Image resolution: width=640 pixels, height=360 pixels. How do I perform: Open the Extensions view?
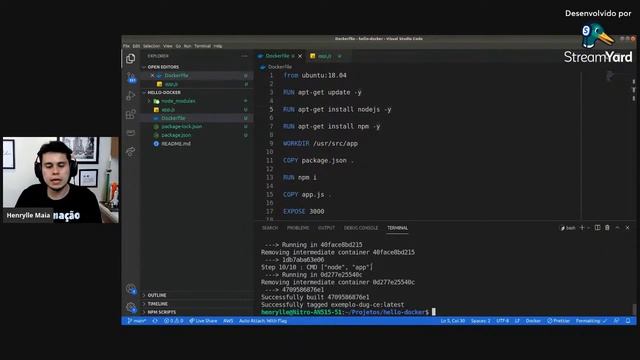pos(131,114)
